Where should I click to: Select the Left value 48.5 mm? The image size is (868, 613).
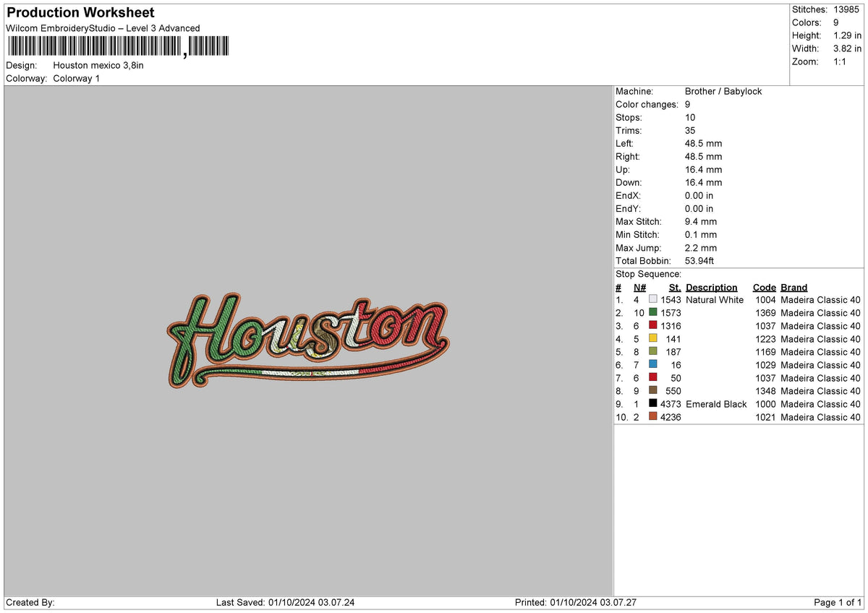click(x=703, y=143)
